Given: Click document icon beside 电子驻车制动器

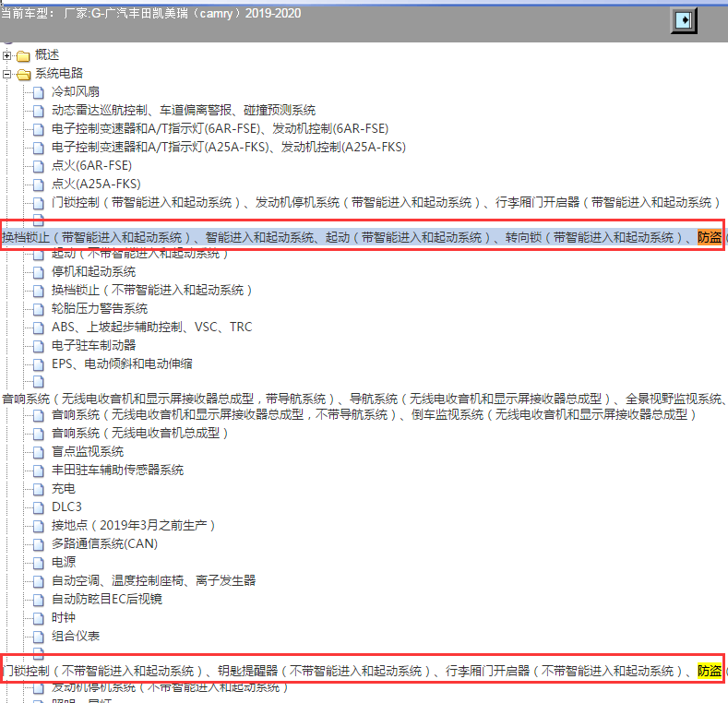Looking at the screenshot, I should 39,346.
